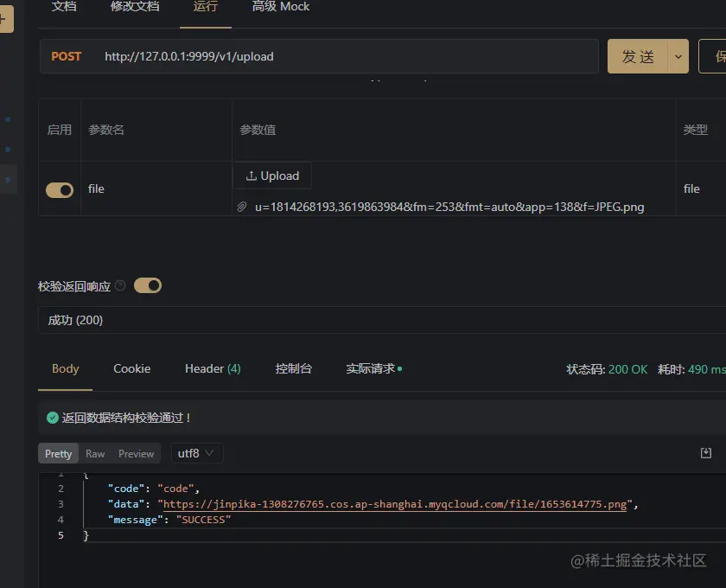Toggle the 校验返回响应 switch
The width and height of the screenshot is (726, 588).
pyautogui.click(x=148, y=285)
